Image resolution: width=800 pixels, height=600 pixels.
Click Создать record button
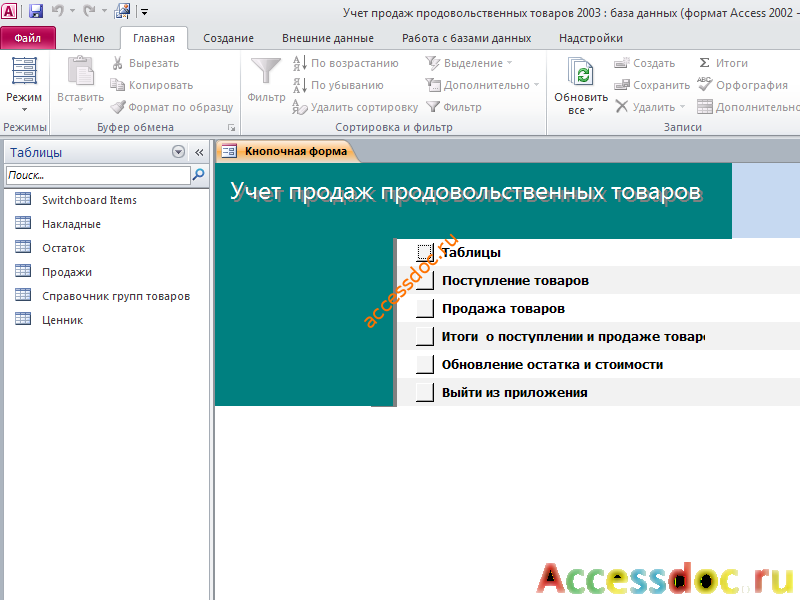point(644,63)
